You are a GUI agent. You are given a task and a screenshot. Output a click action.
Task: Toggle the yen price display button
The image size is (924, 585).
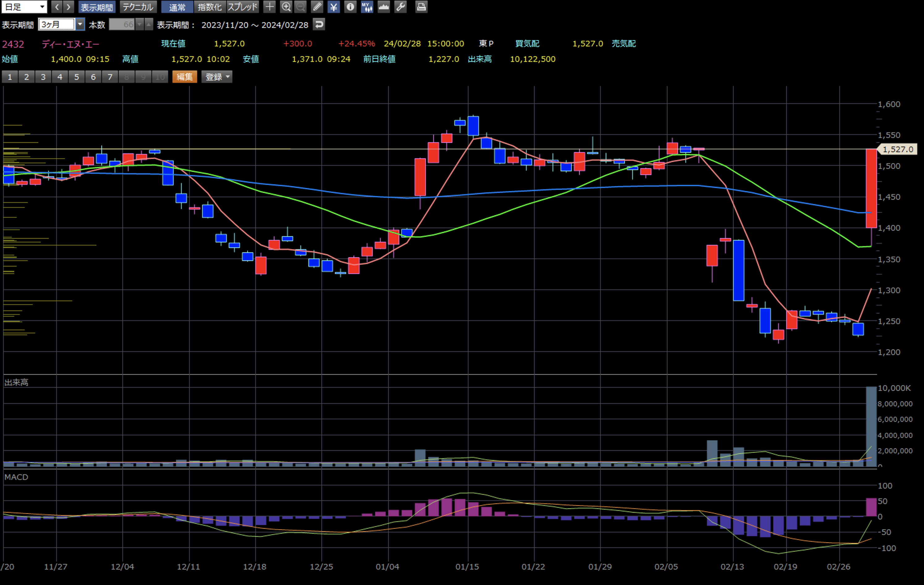[x=333, y=6]
